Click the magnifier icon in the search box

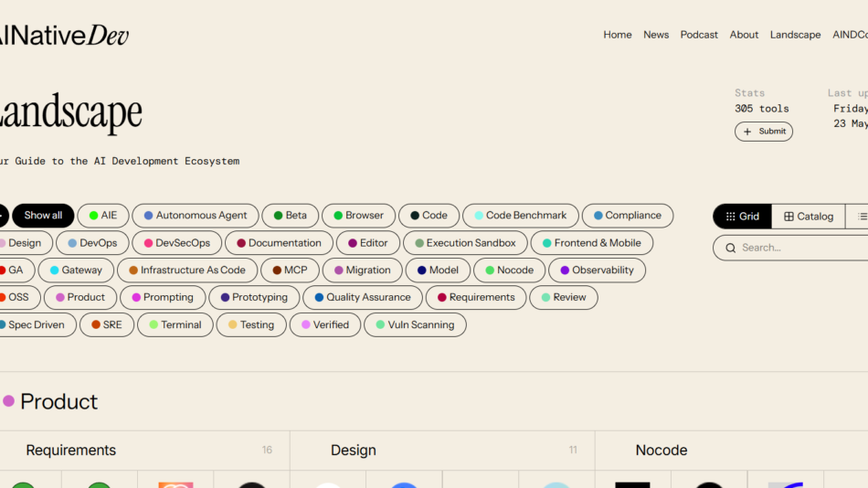coord(730,248)
